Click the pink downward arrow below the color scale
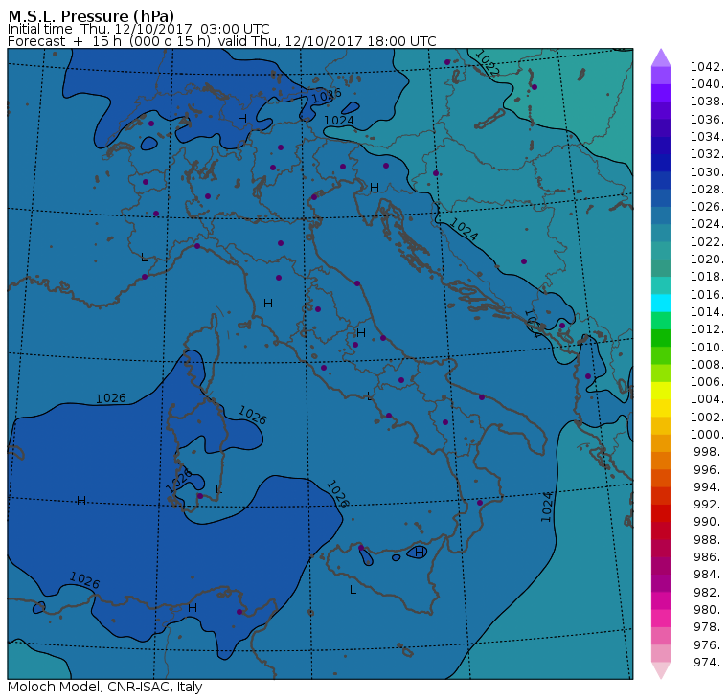Screen dimensions: 728x700 (x=661, y=670)
